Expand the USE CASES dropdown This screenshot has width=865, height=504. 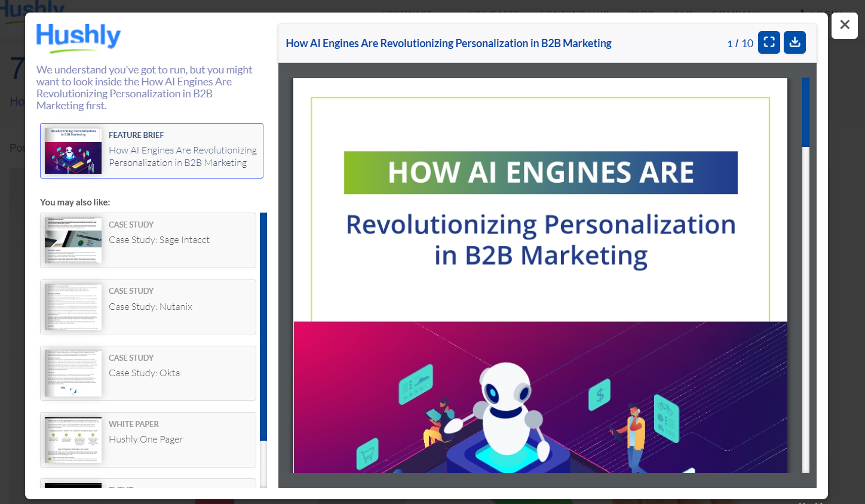pos(495,13)
